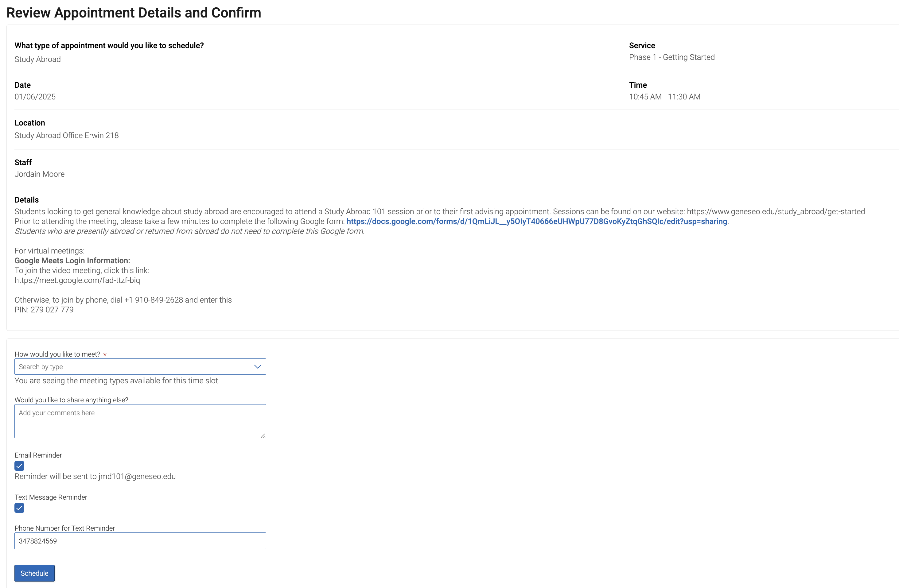Click the 'How would you like to meet?' label
899x588 pixels.
(57, 354)
